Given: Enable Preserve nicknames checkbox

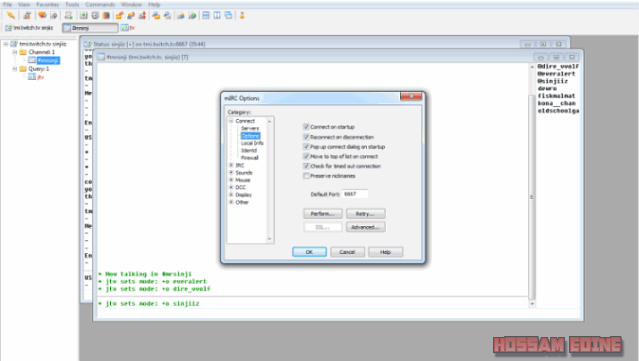Looking at the screenshot, I should click(x=306, y=176).
